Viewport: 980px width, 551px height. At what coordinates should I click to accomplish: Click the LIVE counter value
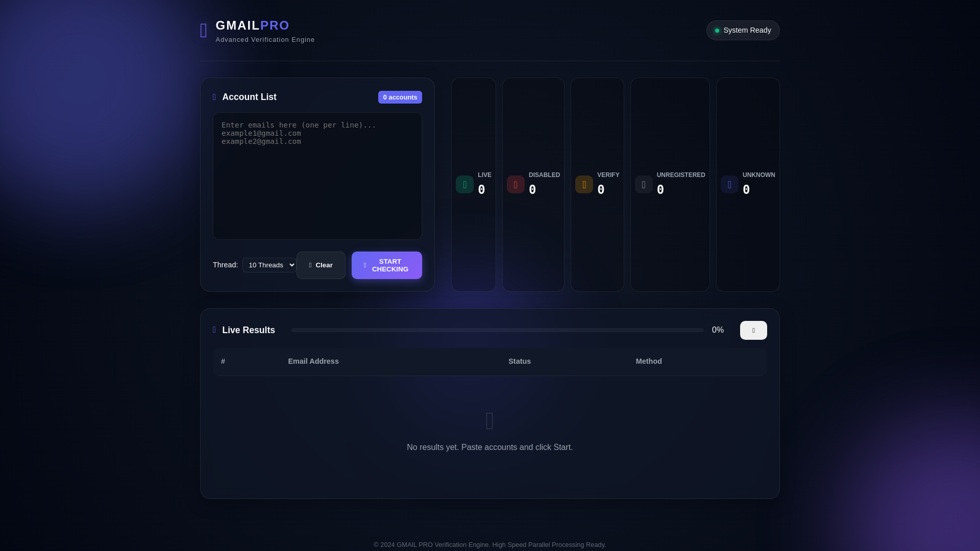tap(481, 190)
